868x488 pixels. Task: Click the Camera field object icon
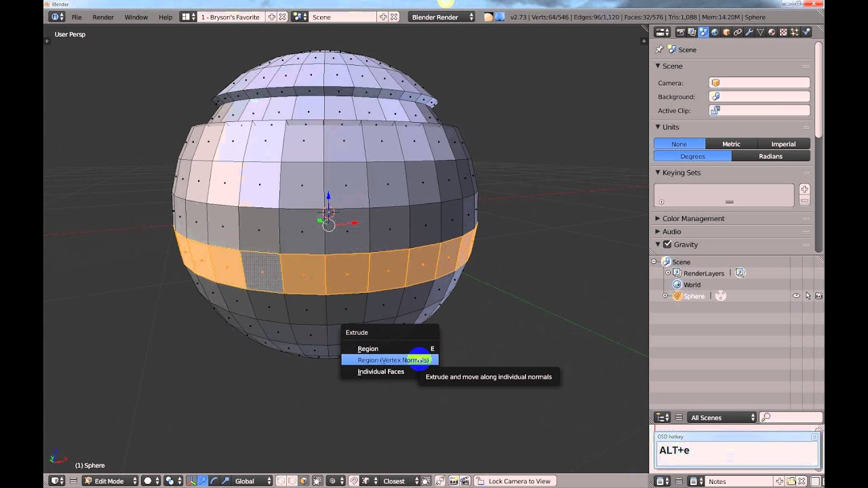(715, 83)
